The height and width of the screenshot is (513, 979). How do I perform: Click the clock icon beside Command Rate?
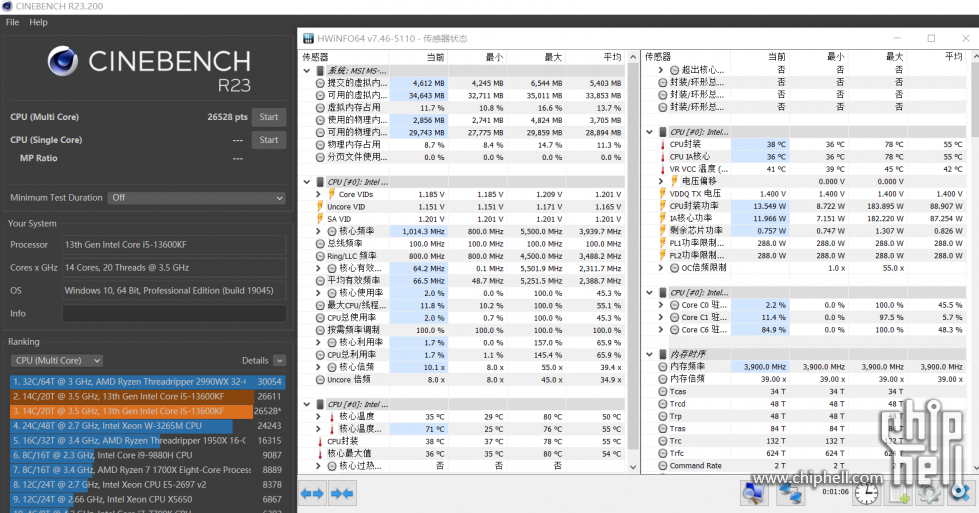[x=662, y=466]
